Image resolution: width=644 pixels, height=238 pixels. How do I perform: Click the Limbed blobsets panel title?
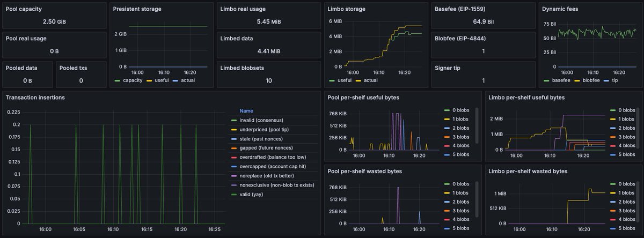(x=242, y=68)
